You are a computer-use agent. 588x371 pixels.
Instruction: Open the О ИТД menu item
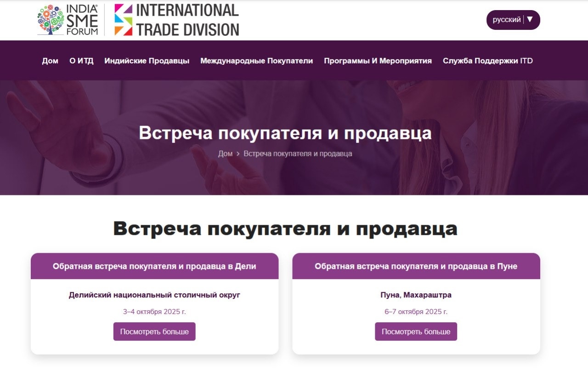point(81,61)
